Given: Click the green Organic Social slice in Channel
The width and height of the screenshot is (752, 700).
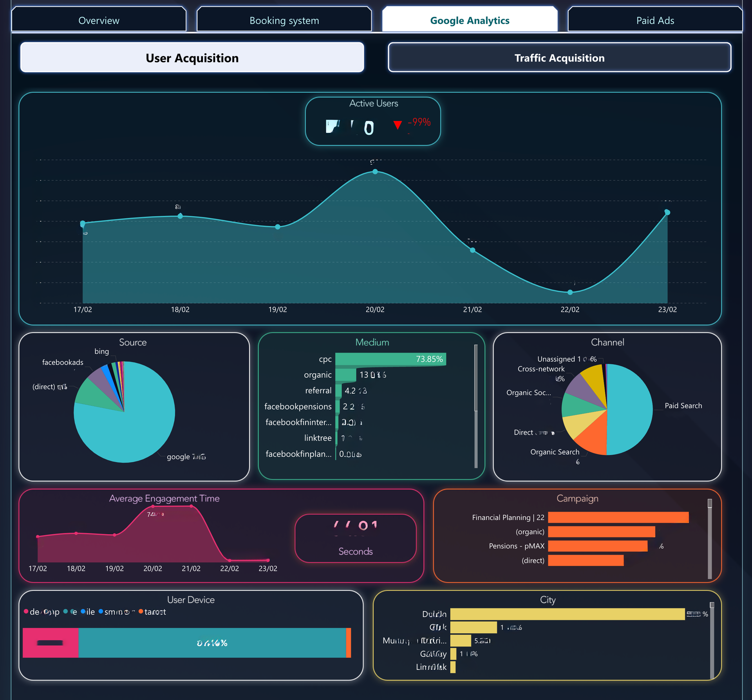Looking at the screenshot, I should [578, 405].
